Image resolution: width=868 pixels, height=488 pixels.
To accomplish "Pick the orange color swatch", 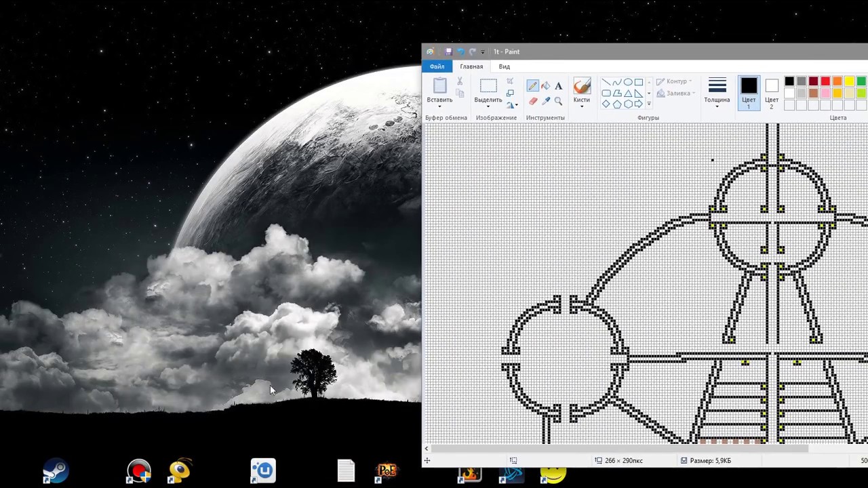I will tap(837, 81).
